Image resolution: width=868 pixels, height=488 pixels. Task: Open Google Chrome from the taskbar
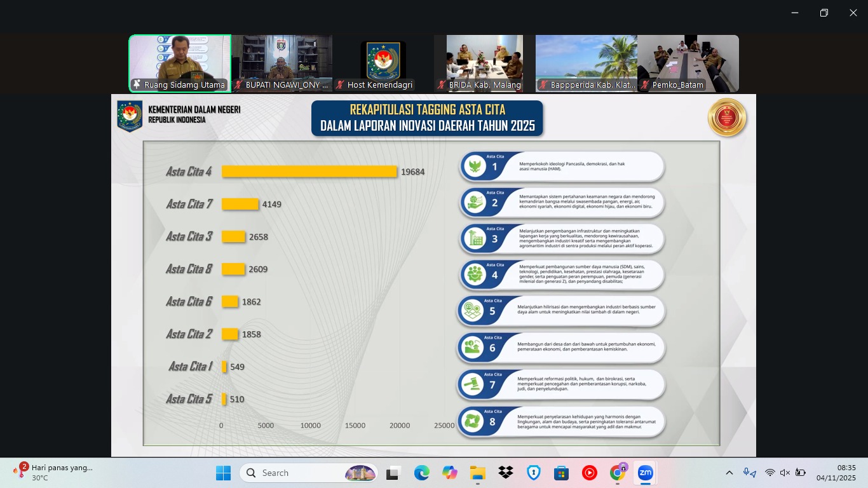pyautogui.click(x=618, y=473)
